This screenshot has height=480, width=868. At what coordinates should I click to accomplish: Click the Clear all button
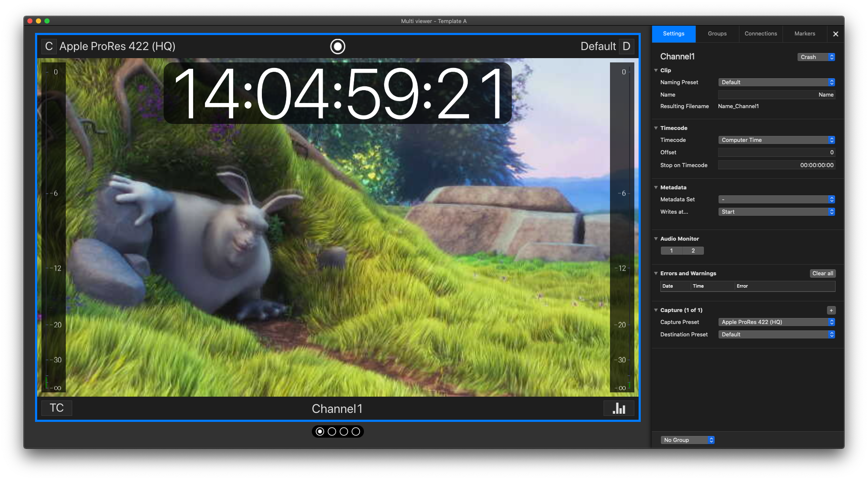point(823,273)
